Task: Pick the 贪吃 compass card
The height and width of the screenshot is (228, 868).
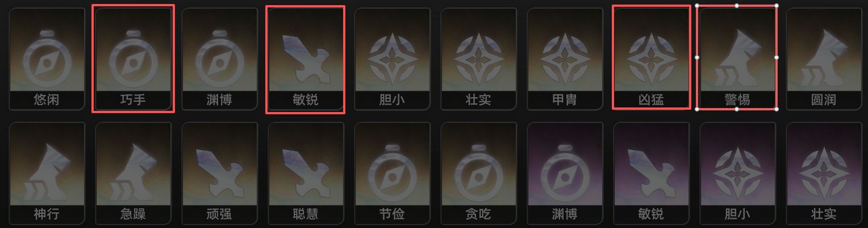Action: point(478,173)
